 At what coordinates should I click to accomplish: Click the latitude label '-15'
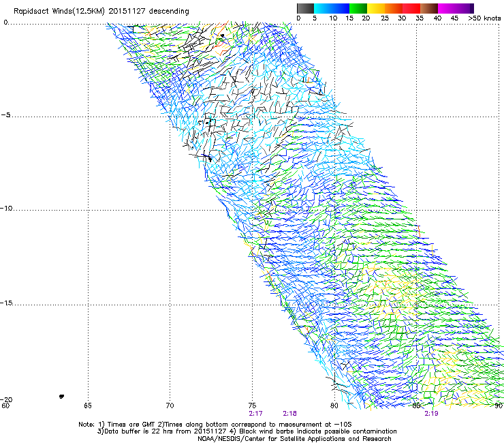6,303
